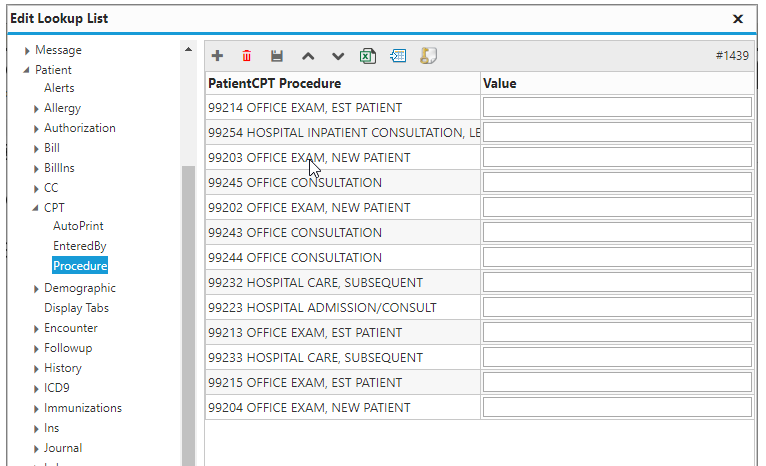Image resolution: width=766 pixels, height=466 pixels.
Task: Collapse the CPT tree node
Action: point(36,208)
